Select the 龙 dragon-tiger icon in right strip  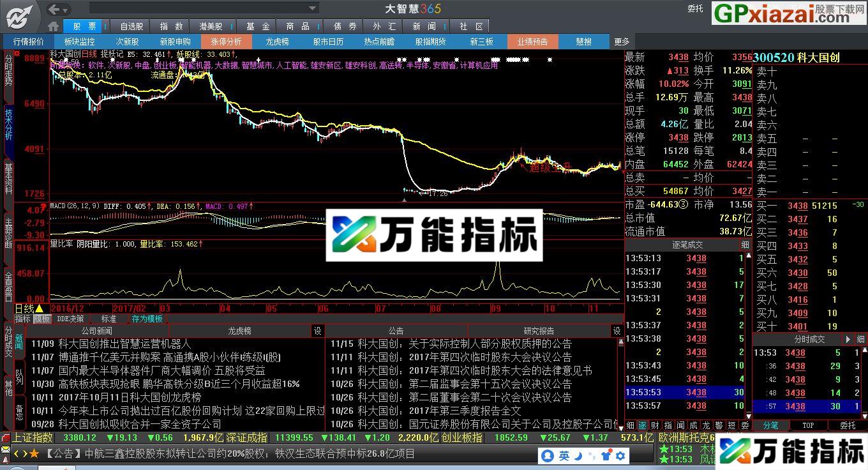(x=707, y=425)
